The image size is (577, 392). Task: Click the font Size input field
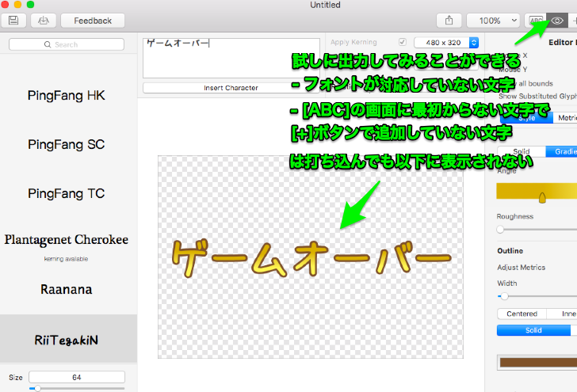(77, 377)
